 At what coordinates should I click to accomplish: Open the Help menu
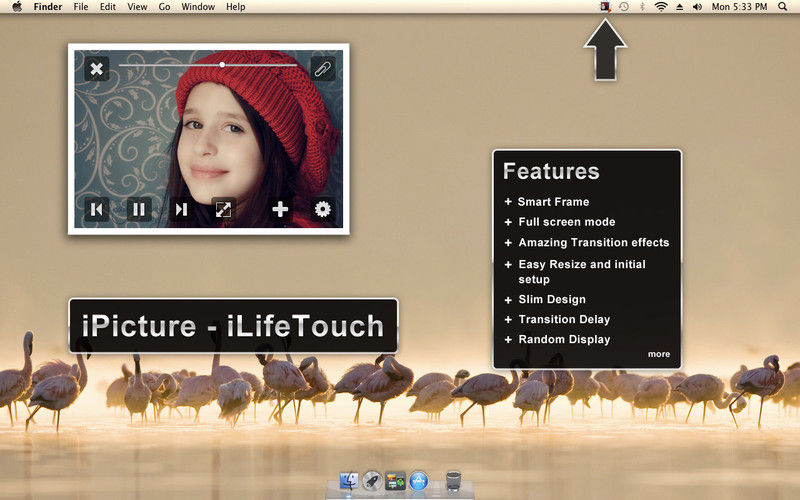[236, 7]
